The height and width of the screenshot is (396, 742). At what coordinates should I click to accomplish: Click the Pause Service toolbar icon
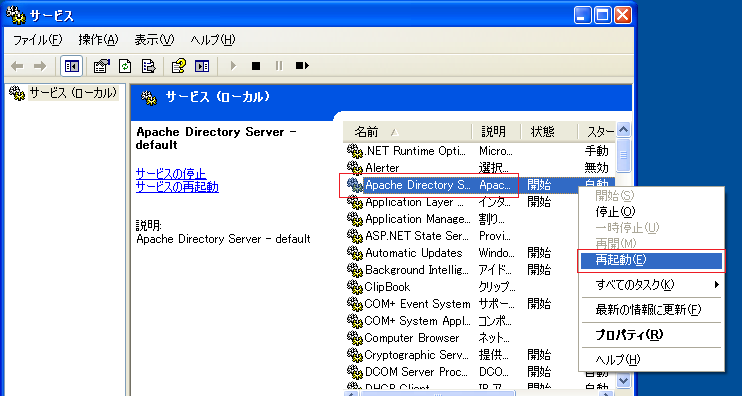[279, 66]
